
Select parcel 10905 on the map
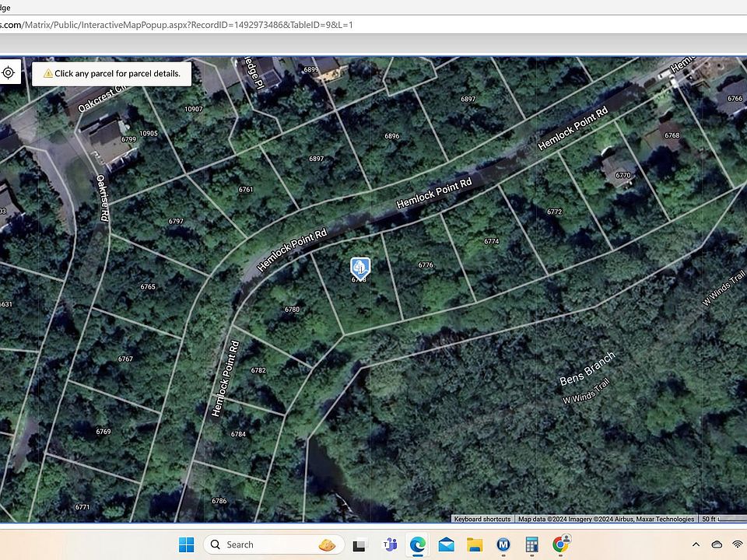(148, 133)
